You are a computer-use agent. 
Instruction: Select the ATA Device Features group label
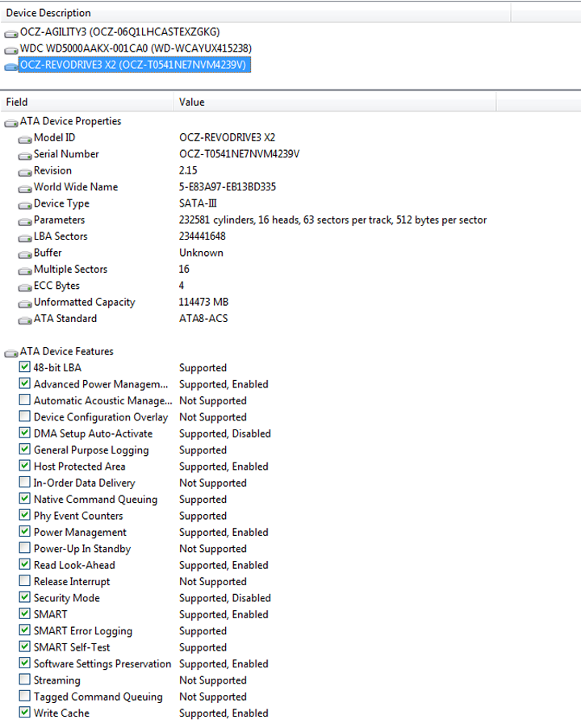[66, 351]
